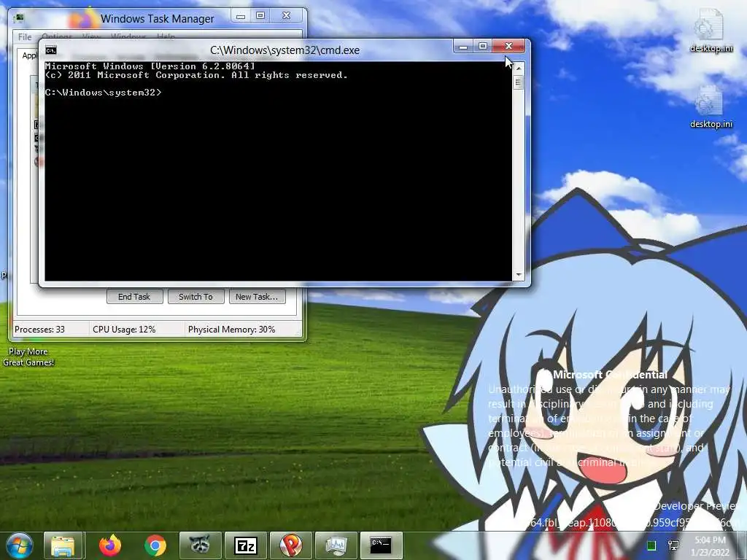Click the cmd scrollbar down arrow
This screenshot has width=747, height=560.
(519, 275)
